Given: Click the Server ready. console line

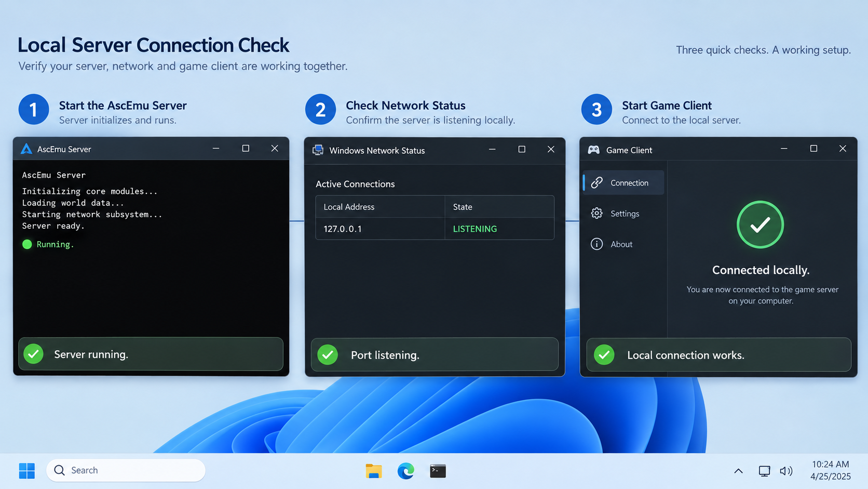Looking at the screenshot, I should coord(53,226).
